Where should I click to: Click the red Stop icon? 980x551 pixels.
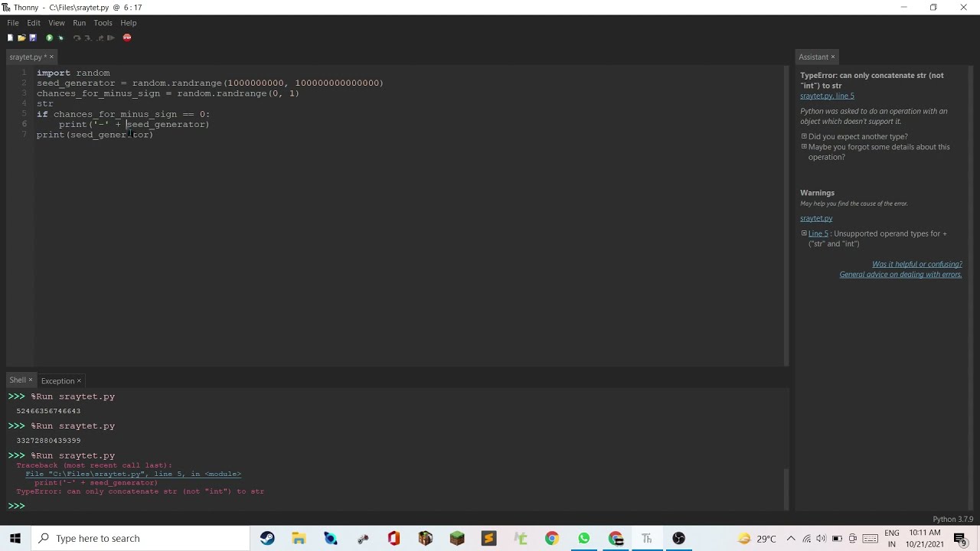coord(127,37)
